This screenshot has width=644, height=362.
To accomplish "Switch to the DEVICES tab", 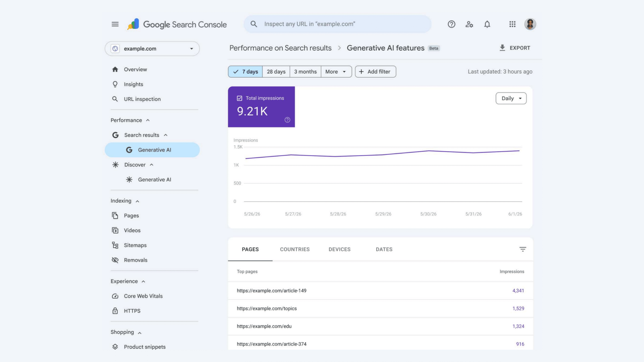I will click(x=339, y=249).
